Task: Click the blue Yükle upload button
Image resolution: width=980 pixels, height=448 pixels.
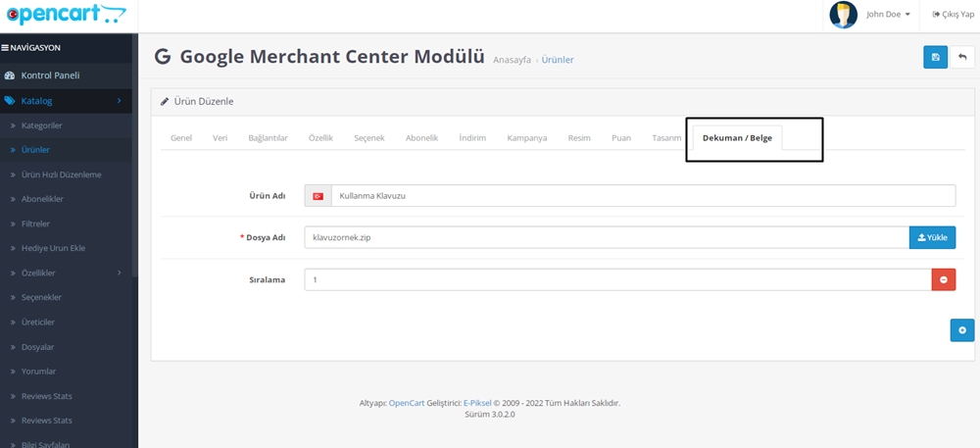Action: pyautogui.click(x=933, y=237)
